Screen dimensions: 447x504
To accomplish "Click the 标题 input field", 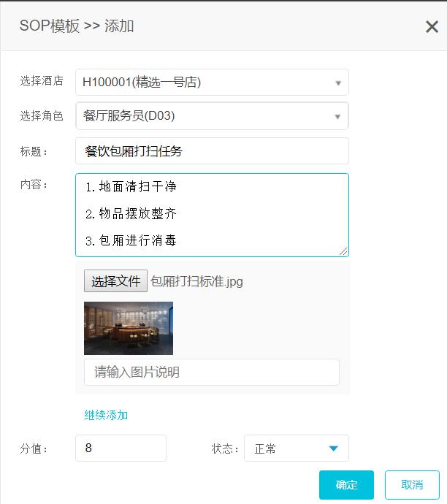I will 212,150.
